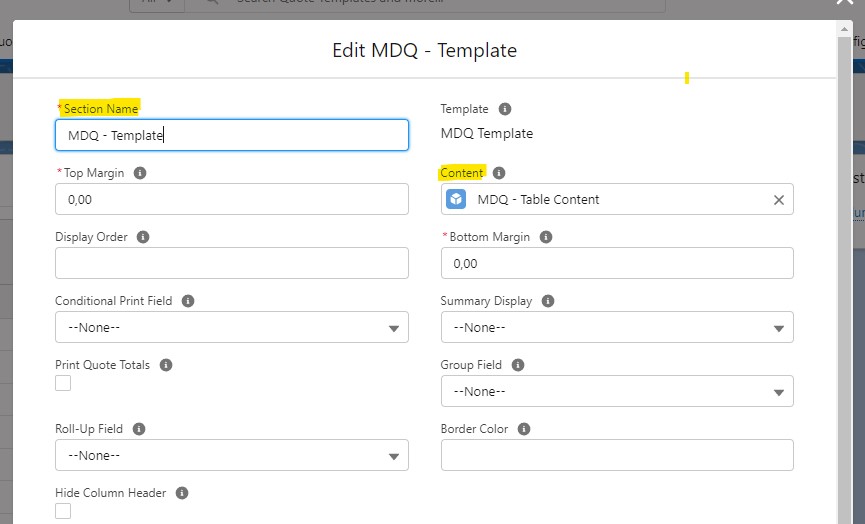Focus the Section Name text field
This screenshot has height=524, width=865.
[x=232, y=135]
